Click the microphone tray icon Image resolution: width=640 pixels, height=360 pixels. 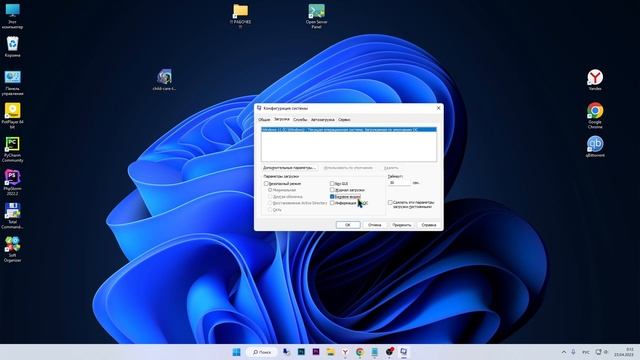(x=573, y=352)
